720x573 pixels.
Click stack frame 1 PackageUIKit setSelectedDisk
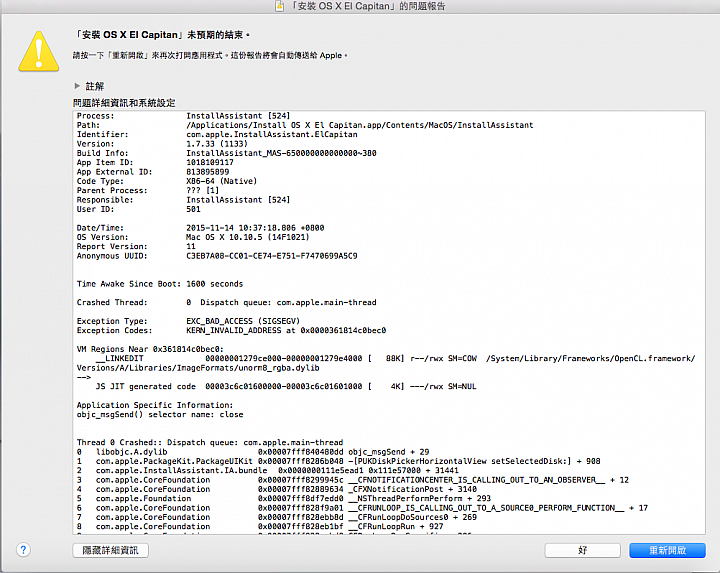tap(338, 461)
